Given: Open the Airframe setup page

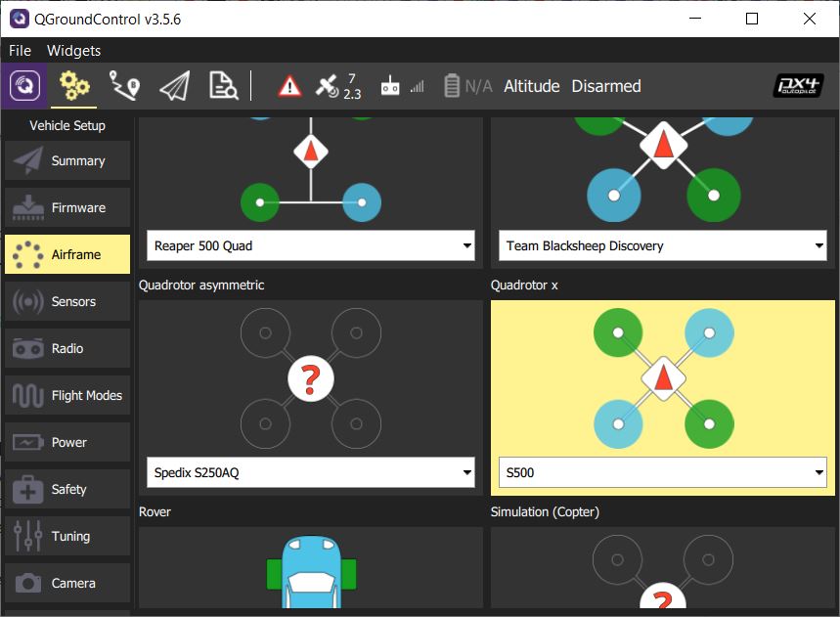Looking at the screenshot, I should (x=67, y=254).
